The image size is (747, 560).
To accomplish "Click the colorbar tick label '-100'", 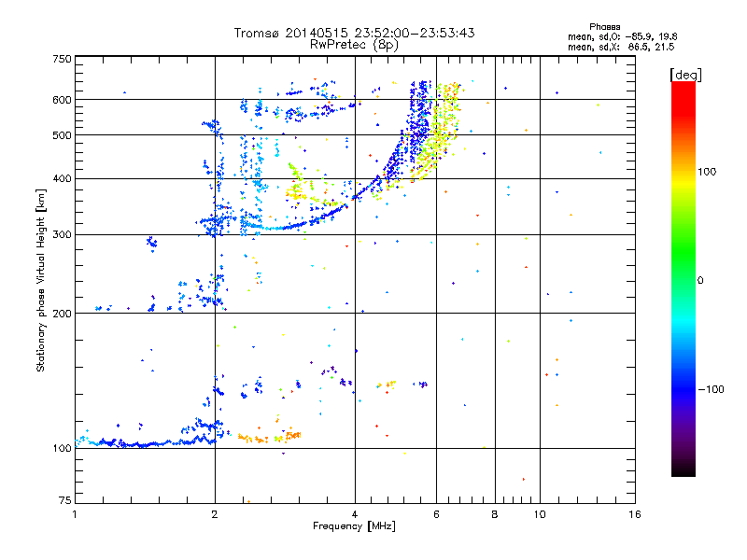I will pos(711,389).
